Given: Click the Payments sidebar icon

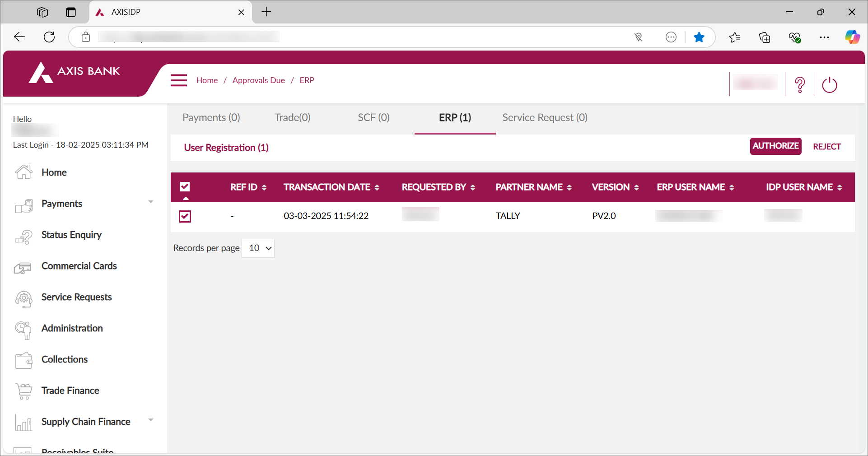Looking at the screenshot, I should tap(24, 206).
